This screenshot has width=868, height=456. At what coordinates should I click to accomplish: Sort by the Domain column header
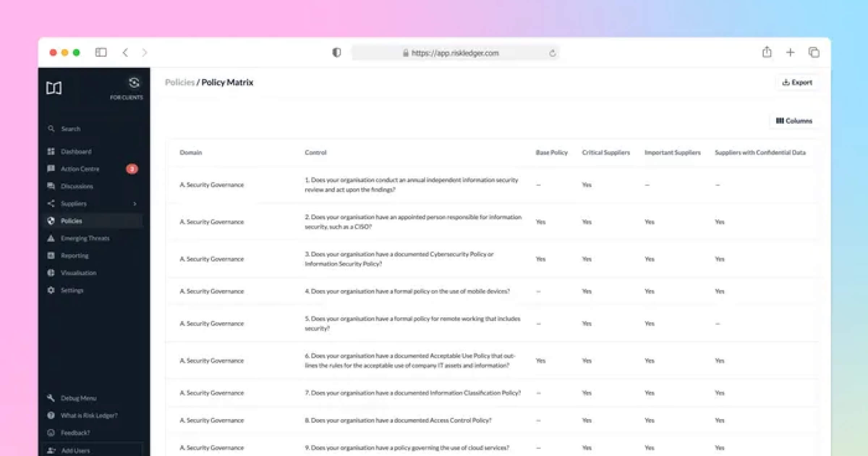point(191,152)
